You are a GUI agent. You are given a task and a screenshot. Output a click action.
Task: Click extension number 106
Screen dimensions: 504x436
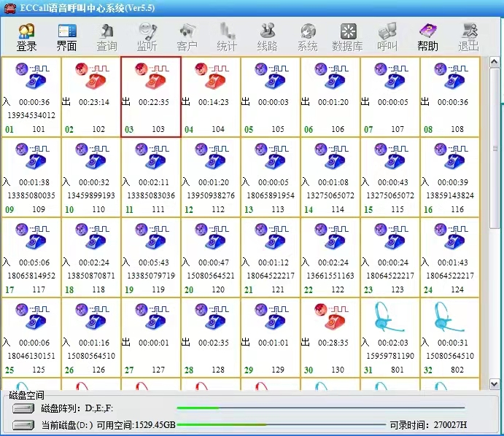coord(338,129)
